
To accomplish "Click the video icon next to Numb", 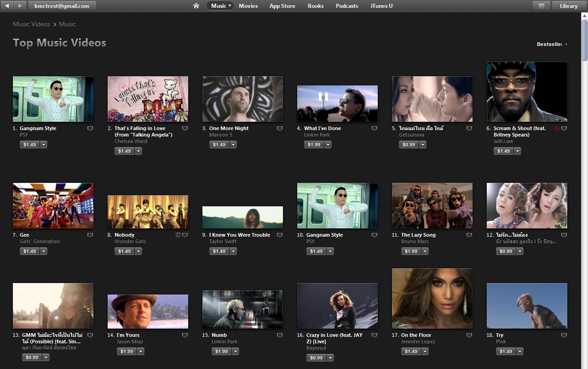I will (x=280, y=335).
